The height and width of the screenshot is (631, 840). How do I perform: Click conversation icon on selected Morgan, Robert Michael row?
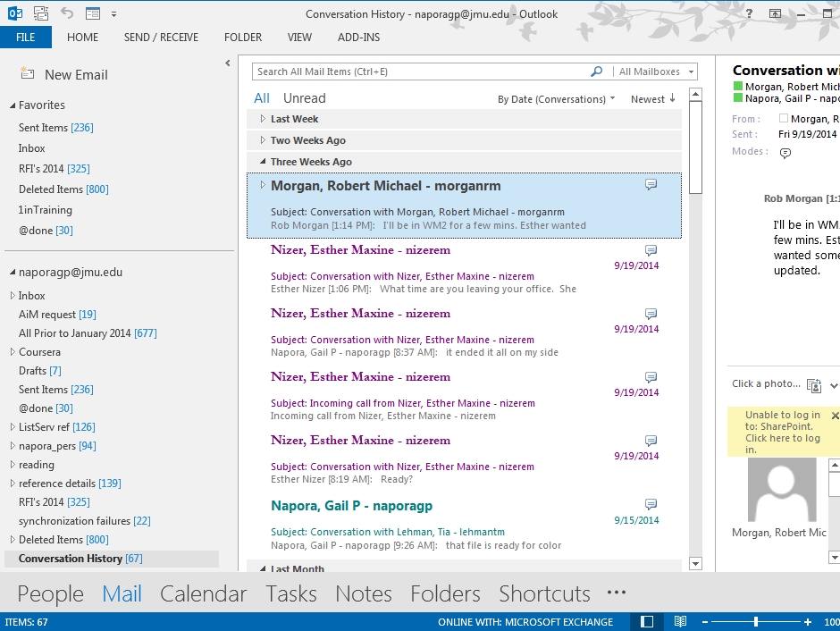651,185
